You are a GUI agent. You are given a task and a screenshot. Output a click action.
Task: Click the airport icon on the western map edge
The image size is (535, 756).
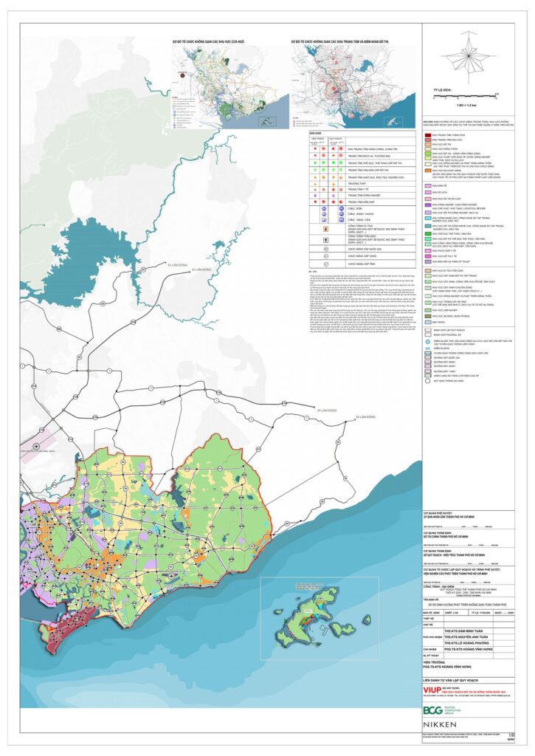click(x=37, y=447)
